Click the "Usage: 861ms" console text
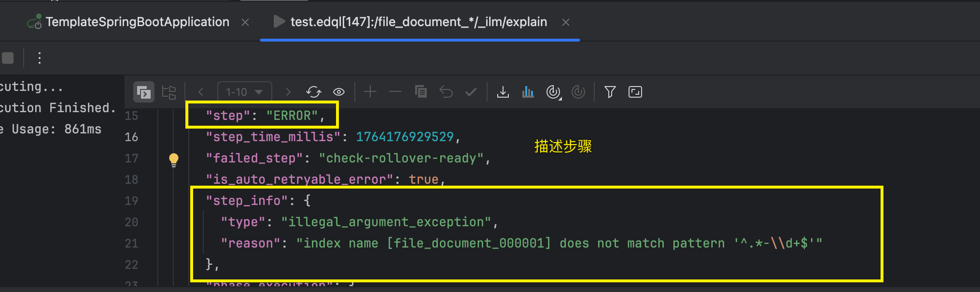 (56, 129)
